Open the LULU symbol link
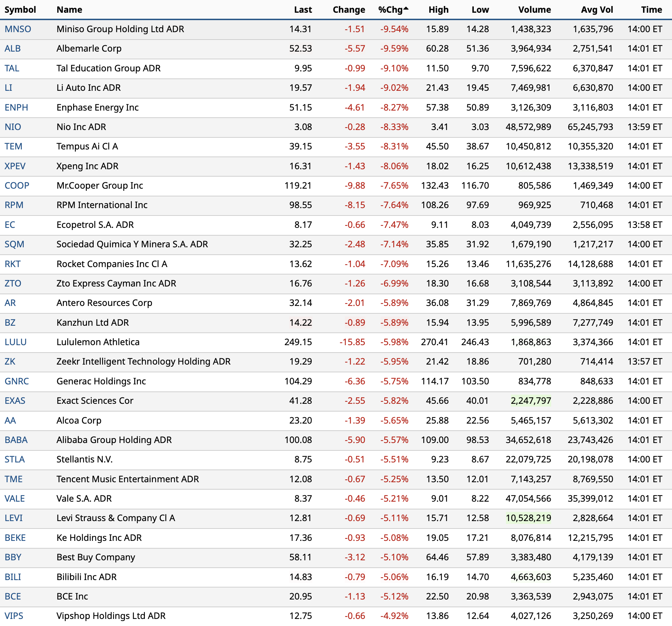This screenshot has width=672, height=626. (16, 342)
